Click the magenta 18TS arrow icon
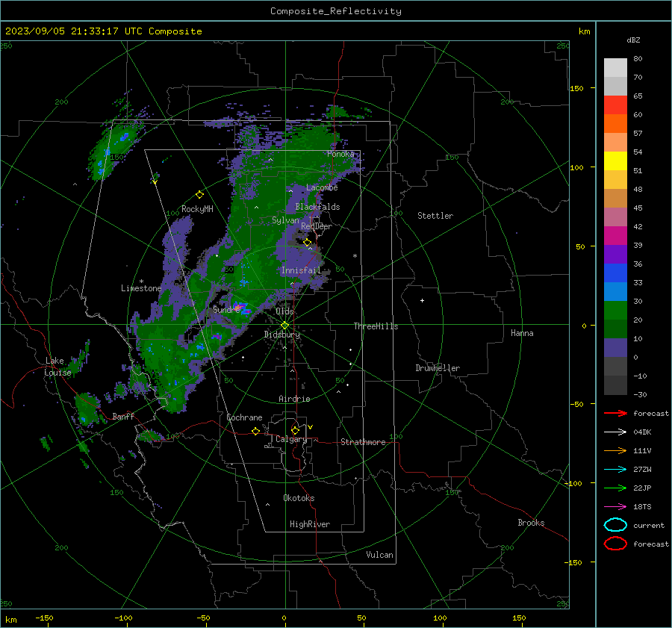 click(615, 507)
